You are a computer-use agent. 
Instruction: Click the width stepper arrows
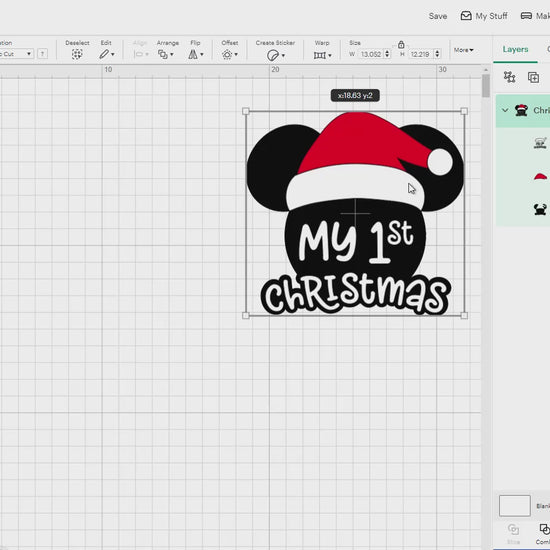[387, 54]
